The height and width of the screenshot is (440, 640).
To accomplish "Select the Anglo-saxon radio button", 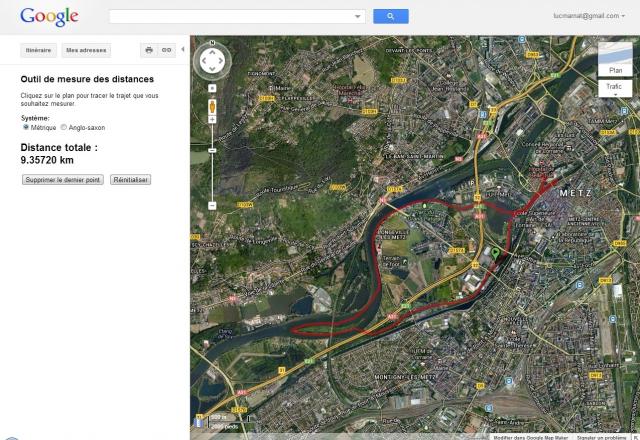I will pos(63,127).
